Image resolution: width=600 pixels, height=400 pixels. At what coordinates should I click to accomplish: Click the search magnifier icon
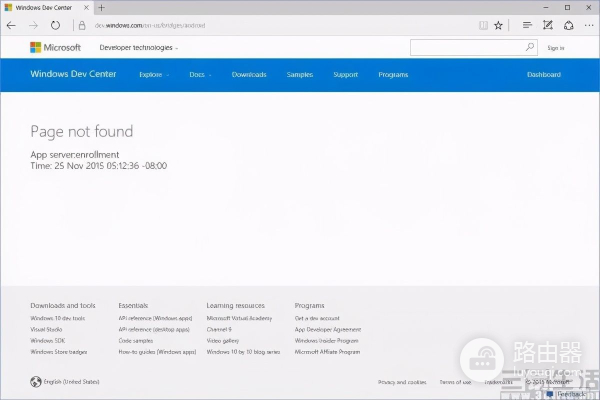pos(530,47)
